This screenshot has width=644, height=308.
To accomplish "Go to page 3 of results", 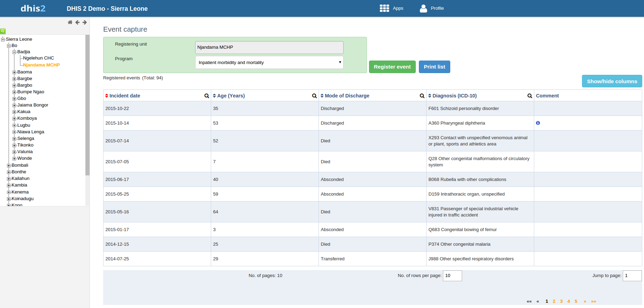I will (x=561, y=301).
